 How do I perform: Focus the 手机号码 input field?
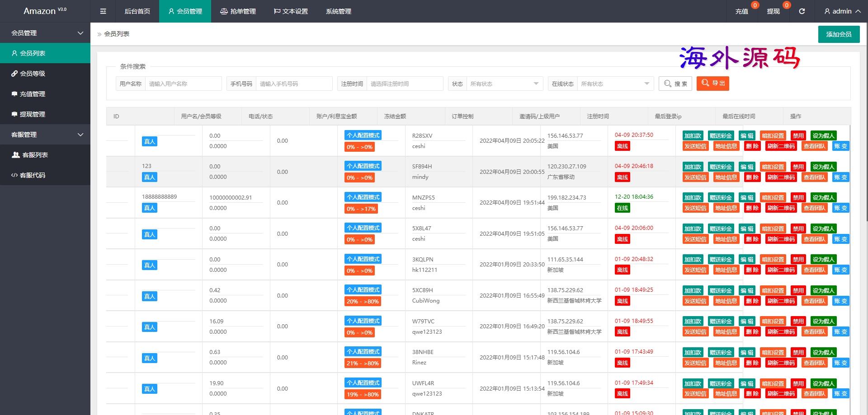tap(294, 84)
